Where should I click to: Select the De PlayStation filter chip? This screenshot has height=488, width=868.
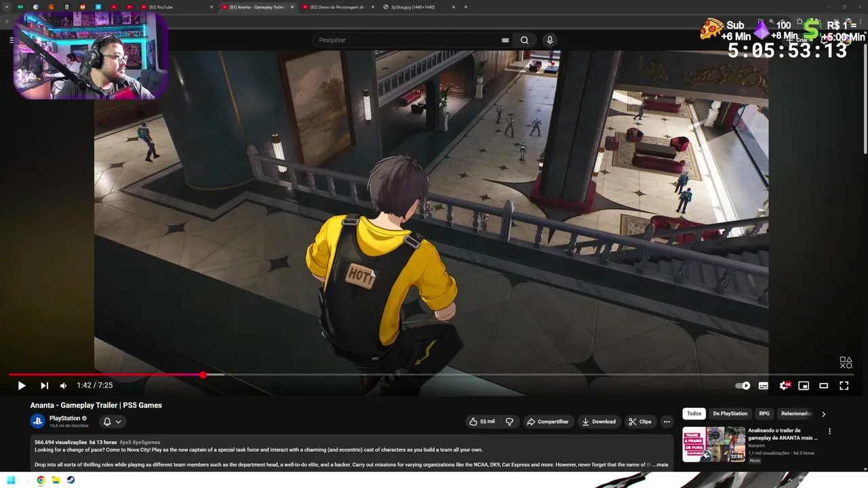coord(730,413)
